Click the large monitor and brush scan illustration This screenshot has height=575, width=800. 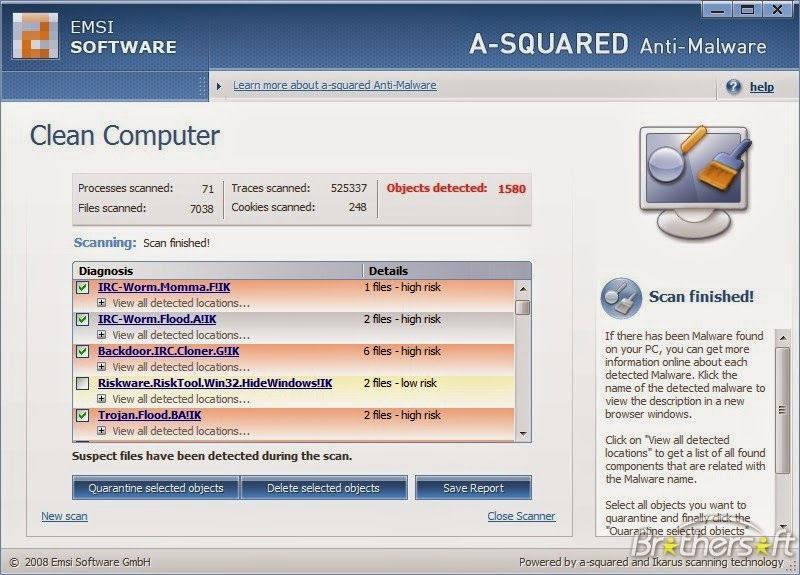pos(696,184)
